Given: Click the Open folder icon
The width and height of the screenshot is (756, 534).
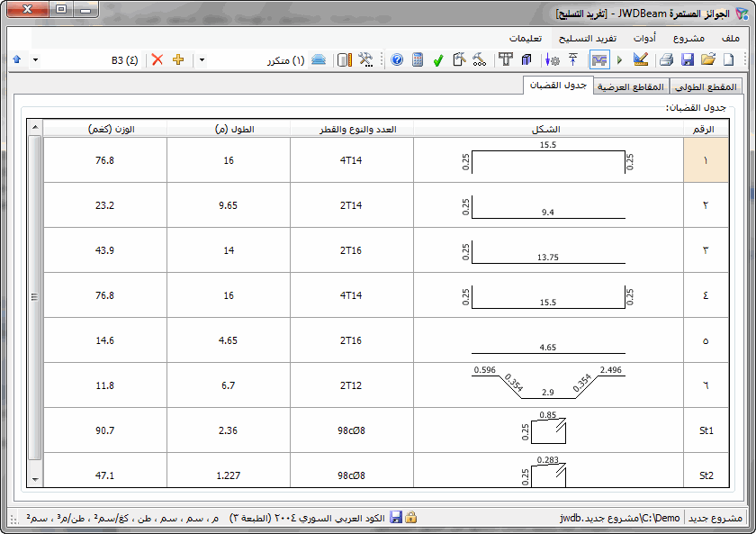Looking at the screenshot, I should tap(708, 59).
